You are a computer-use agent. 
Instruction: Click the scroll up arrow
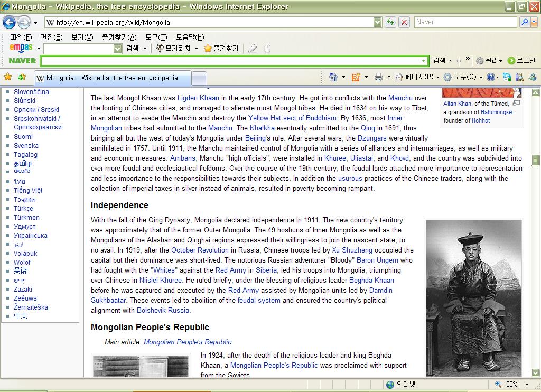[x=536, y=92]
